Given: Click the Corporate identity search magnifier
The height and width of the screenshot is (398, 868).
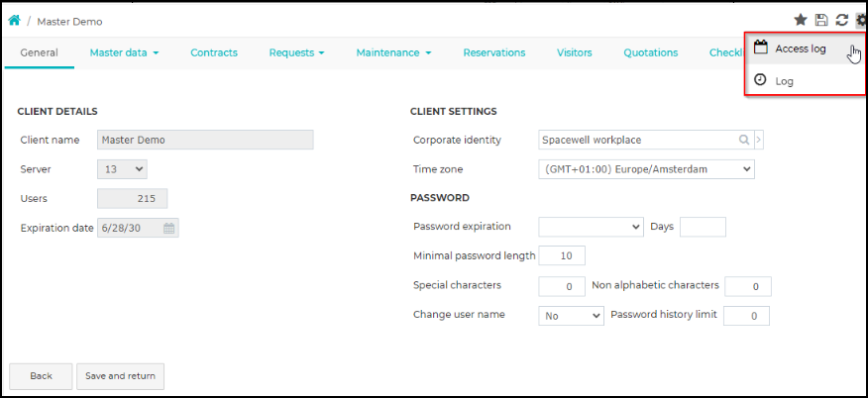Looking at the screenshot, I should pos(744,140).
